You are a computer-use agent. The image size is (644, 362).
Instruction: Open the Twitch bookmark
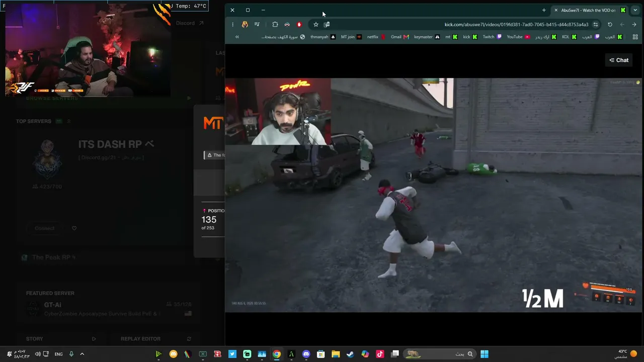click(492, 37)
